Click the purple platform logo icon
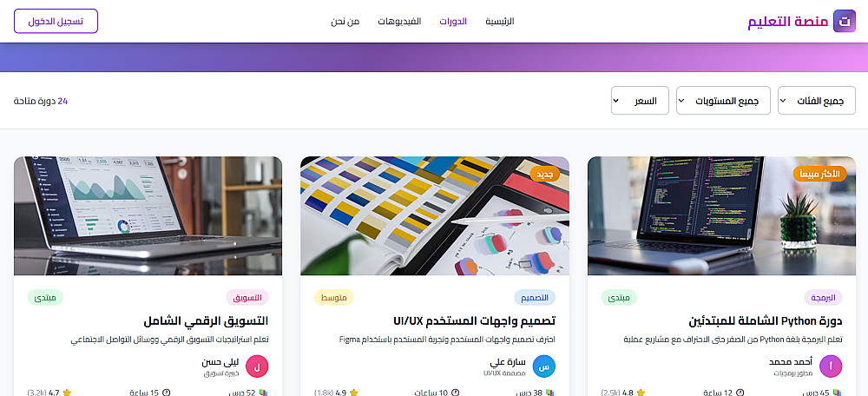Screen dimensions: 868x396 845,21
